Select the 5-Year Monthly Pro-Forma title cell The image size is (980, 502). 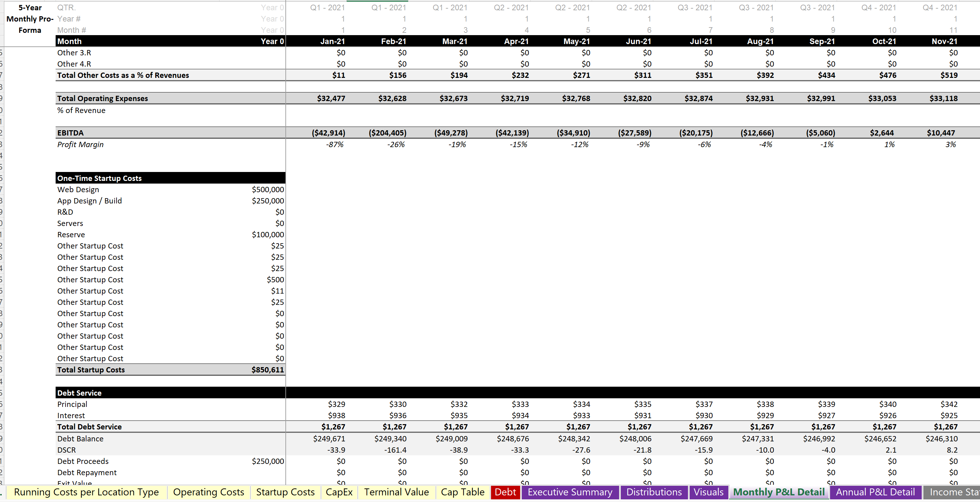(30, 19)
